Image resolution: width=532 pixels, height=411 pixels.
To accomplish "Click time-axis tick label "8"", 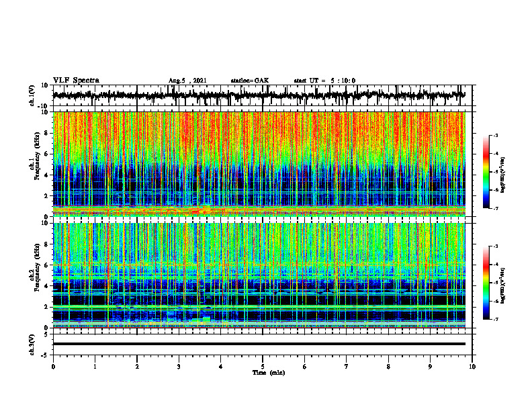I will (388, 367).
